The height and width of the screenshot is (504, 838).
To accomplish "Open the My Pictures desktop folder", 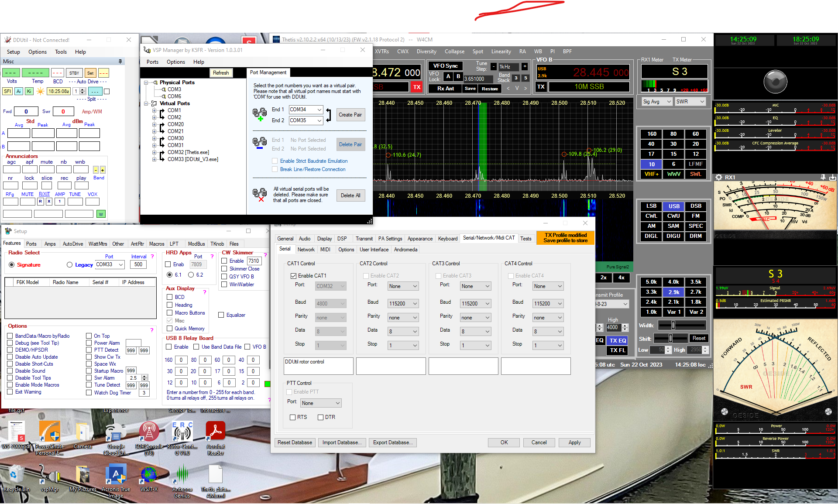I will click(82, 479).
